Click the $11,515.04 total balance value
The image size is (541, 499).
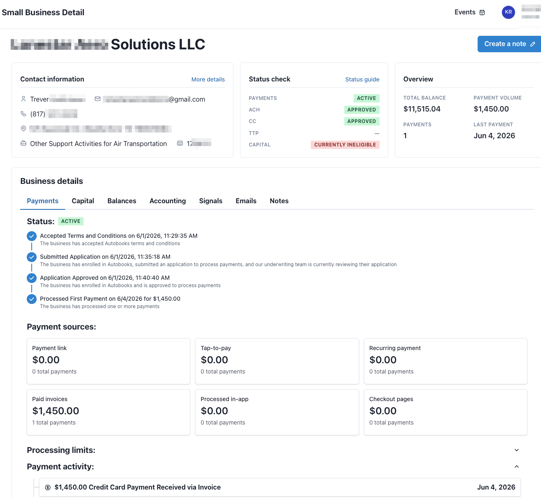(422, 109)
